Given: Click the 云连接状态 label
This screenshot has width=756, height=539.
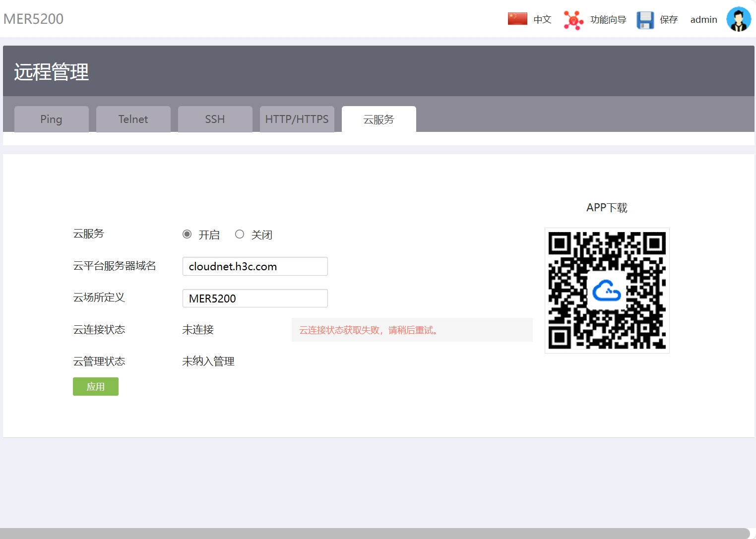Looking at the screenshot, I should 99,330.
